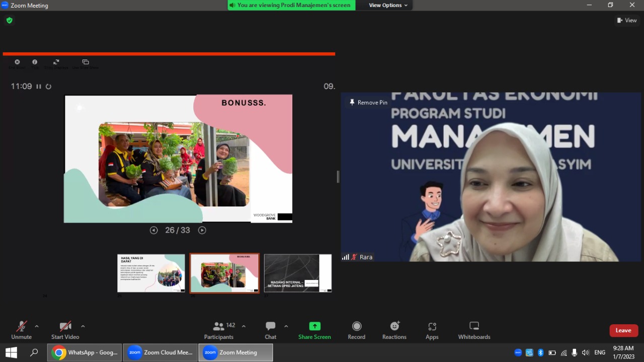Image resolution: width=644 pixels, height=362 pixels.
Task: Pause the presentation timer next to 11:09
Action: [39, 87]
